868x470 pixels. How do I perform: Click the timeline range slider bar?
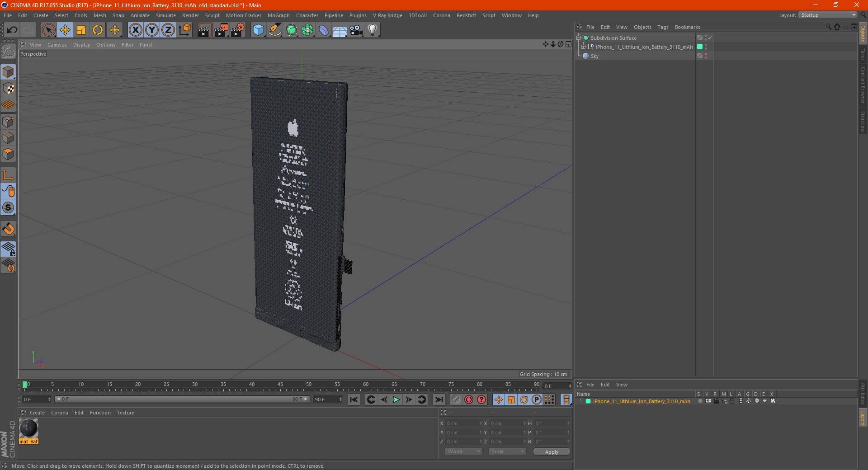coord(182,399)
